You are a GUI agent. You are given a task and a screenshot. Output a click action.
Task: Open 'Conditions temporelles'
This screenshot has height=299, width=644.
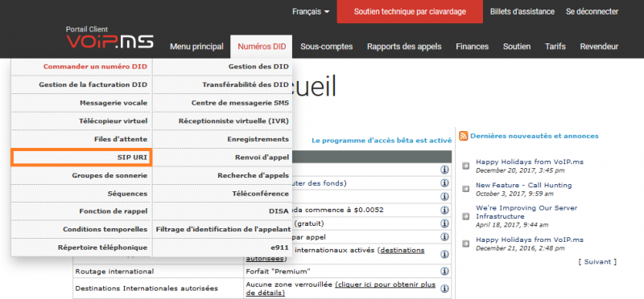(x=81, y=229)
